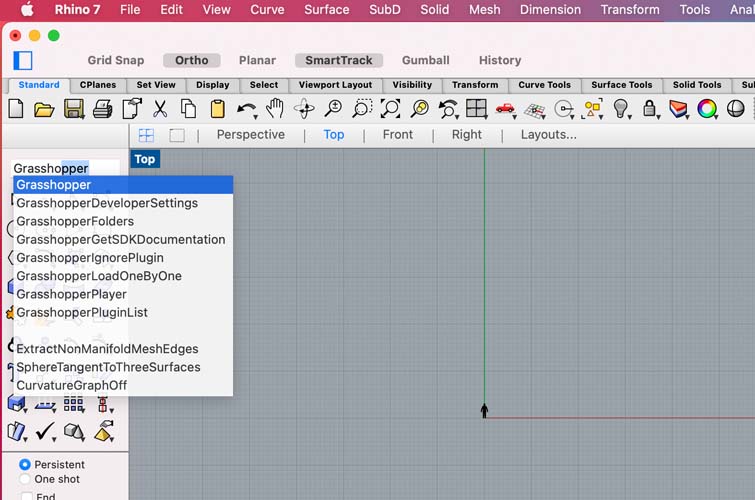Select the Pan hand tool
This screenshot has width=755, height=500.
point(275,109)
